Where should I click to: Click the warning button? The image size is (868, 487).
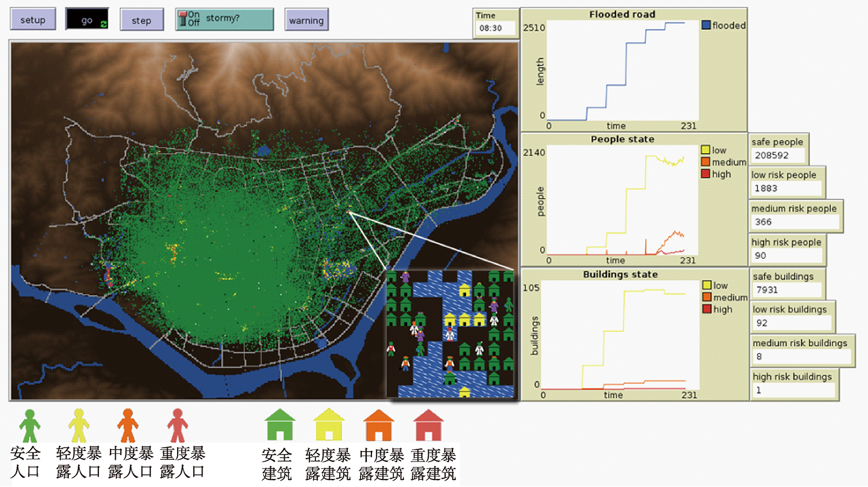[x=306, y=20]
